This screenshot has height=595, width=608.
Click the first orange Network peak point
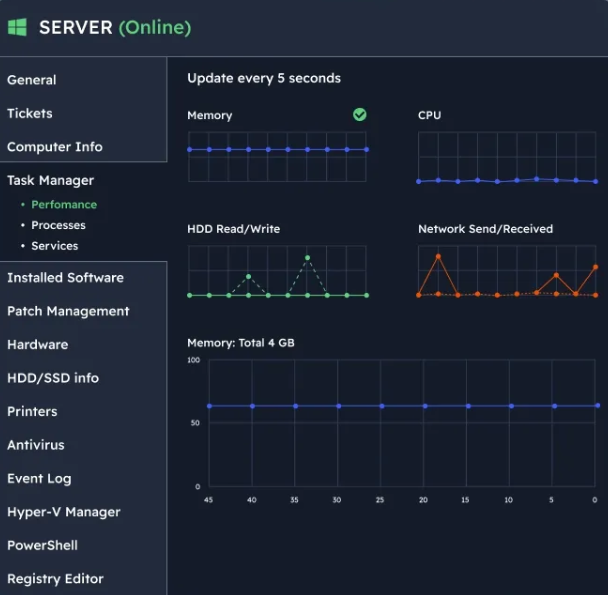(x=438, y=256)
